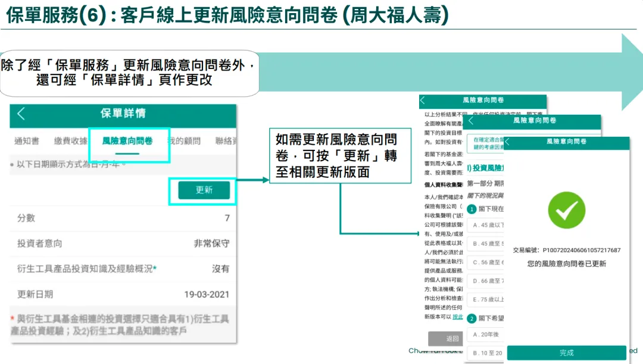Screen dimensions: 643x364
Task: Choose option D. 66 歲至
Action: [x=486, y=281]
